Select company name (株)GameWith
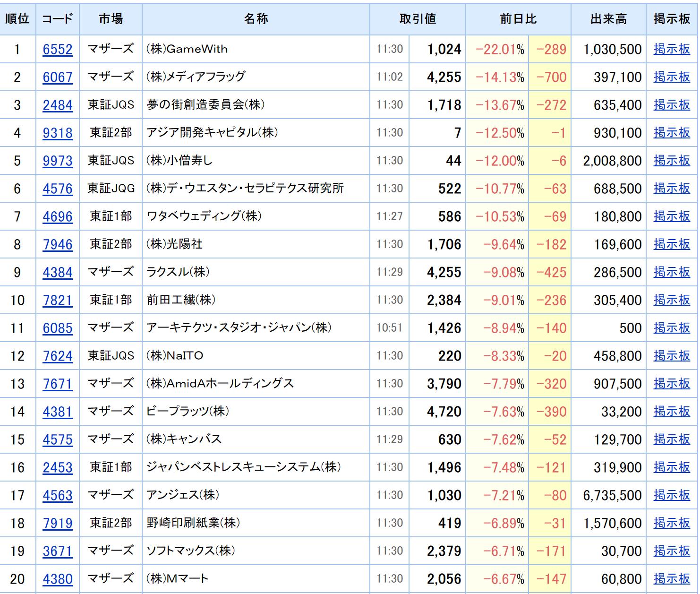The image size is (700, 594). coord(187,49)
